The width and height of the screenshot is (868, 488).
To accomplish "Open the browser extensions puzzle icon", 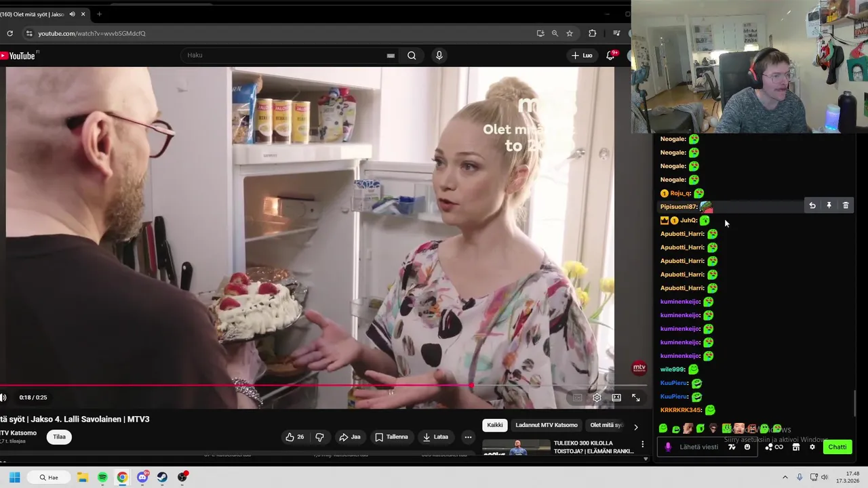I will 592,33.
